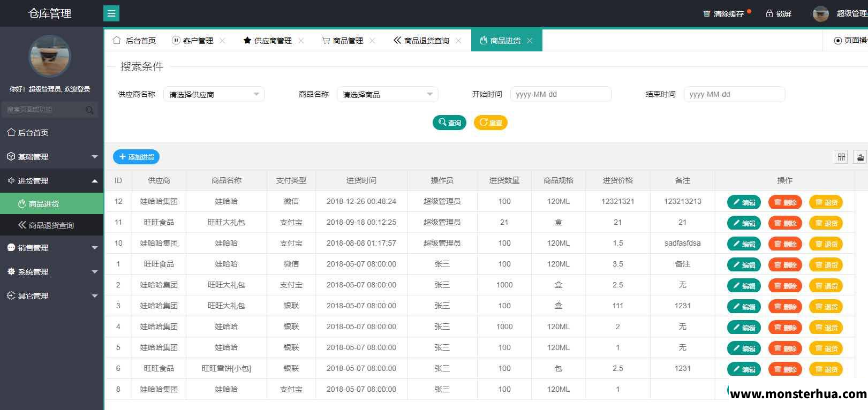Collapse the 进货管理 sidebar menu
The image size is (868, 410).
pyautogui.click(x=51, y=181)
